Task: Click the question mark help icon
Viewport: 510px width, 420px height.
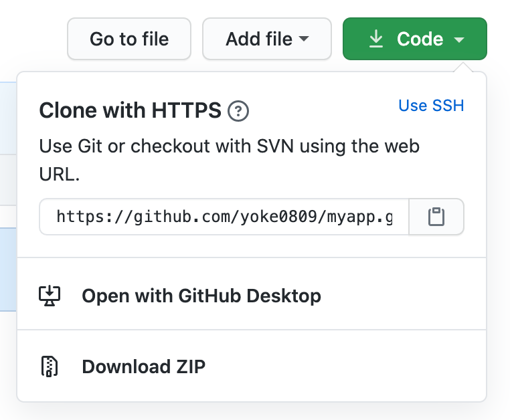Action: click(x=238, y=111)
